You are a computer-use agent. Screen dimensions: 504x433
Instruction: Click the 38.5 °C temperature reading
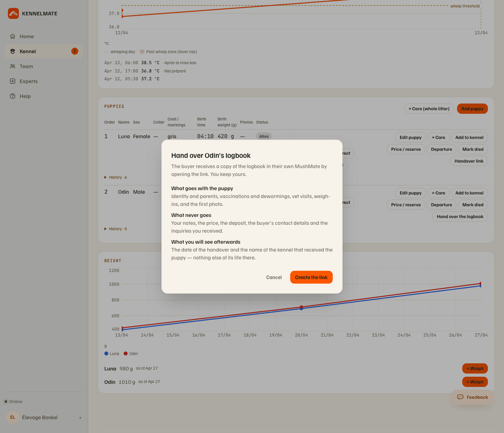click(150, 63)
